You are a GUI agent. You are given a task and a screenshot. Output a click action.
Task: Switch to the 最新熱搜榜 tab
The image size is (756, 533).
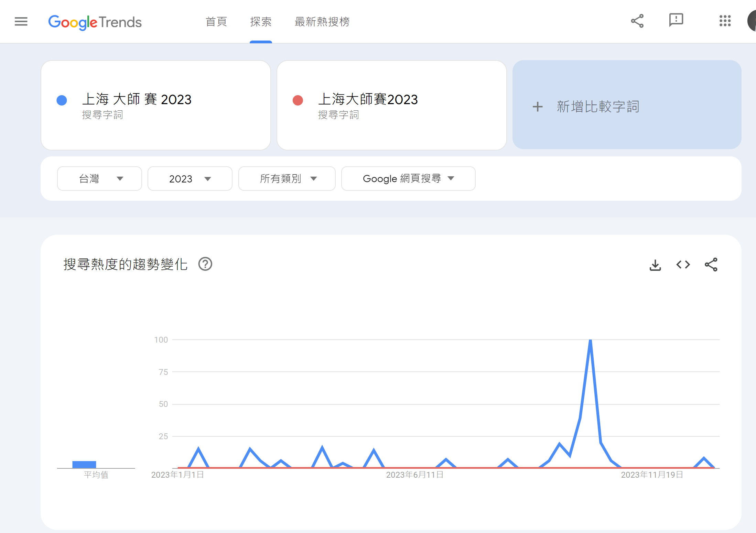322,22
